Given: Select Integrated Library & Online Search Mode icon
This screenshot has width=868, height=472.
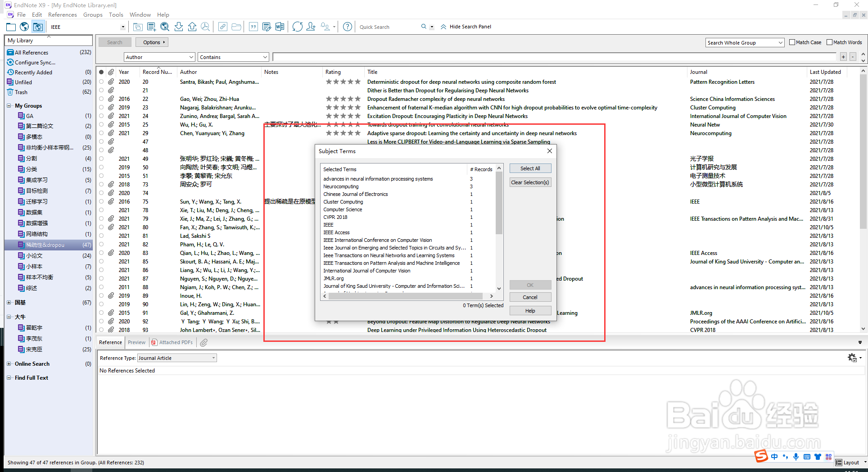Looking at the screenshot, I should (38, 27).
